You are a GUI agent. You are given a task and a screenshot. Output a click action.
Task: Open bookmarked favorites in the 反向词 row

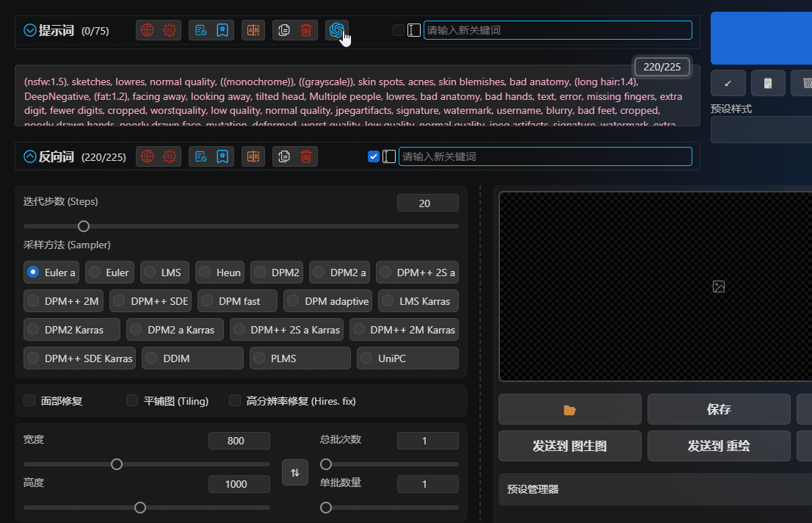[222, 156]
